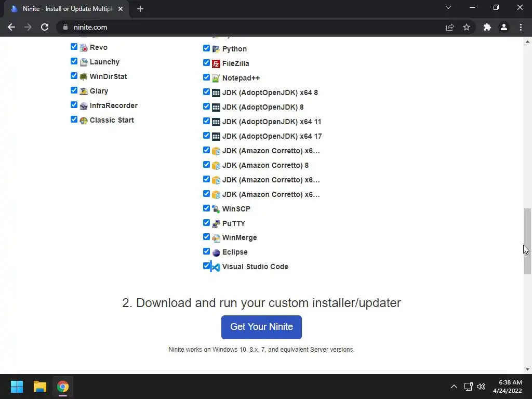Uncheck the Classic Start checkbox

point(74,119)
